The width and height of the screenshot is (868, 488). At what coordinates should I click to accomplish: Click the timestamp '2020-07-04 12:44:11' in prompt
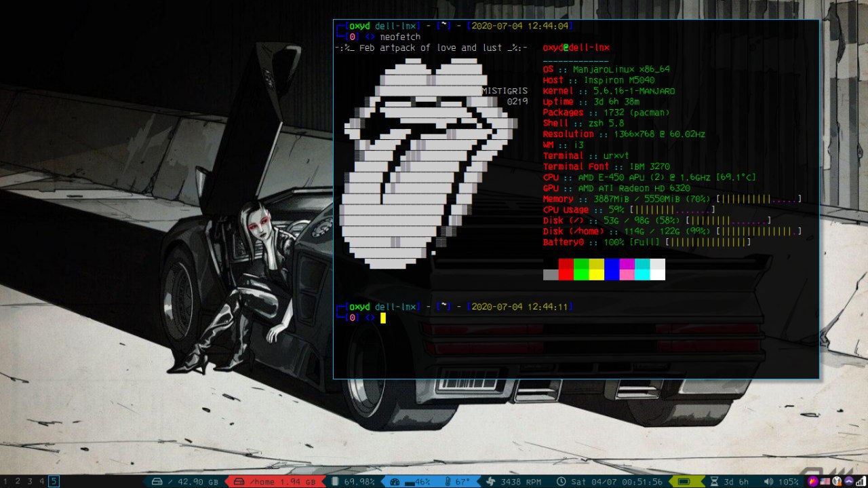tap(520, 307)
